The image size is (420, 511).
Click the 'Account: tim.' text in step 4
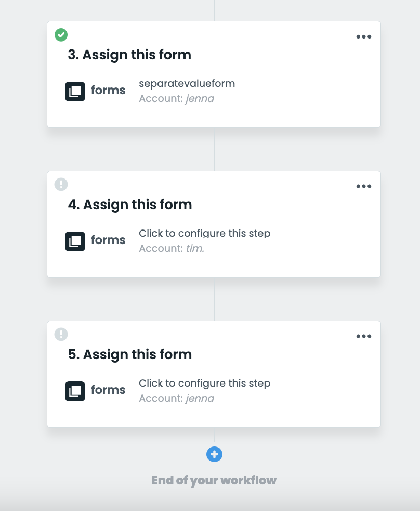point(172,248)
